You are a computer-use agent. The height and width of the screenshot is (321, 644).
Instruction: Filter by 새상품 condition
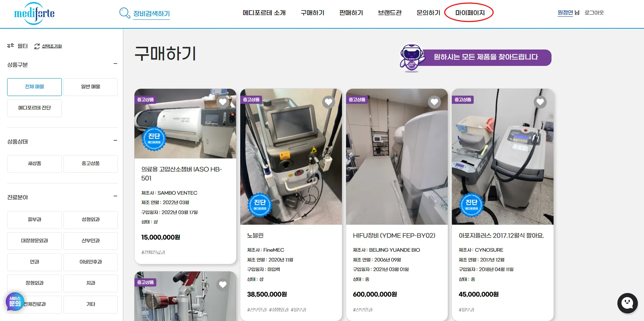point(34,164)
